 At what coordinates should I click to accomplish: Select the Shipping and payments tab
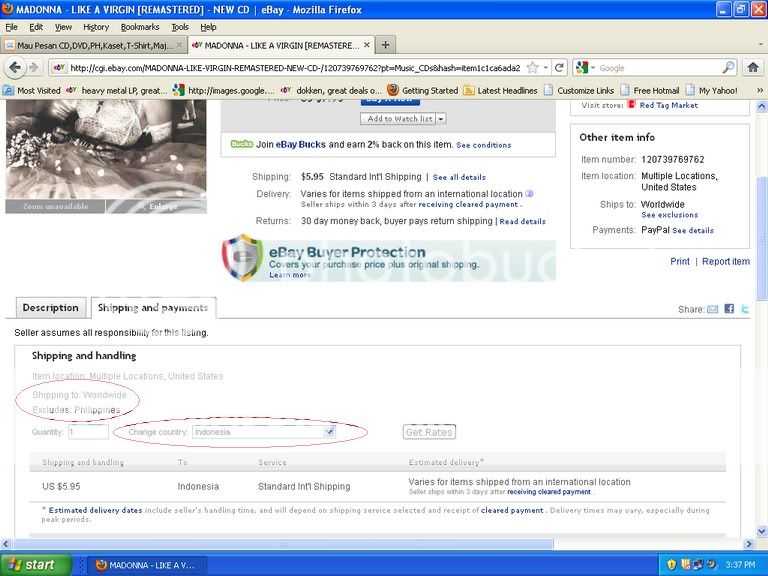click(x=153, y=308)
